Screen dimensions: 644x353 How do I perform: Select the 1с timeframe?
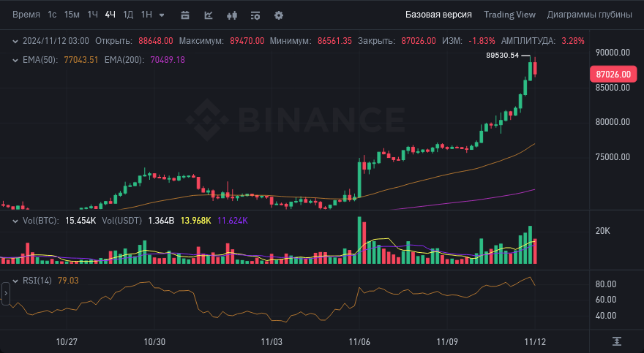[x=52, y=15]
